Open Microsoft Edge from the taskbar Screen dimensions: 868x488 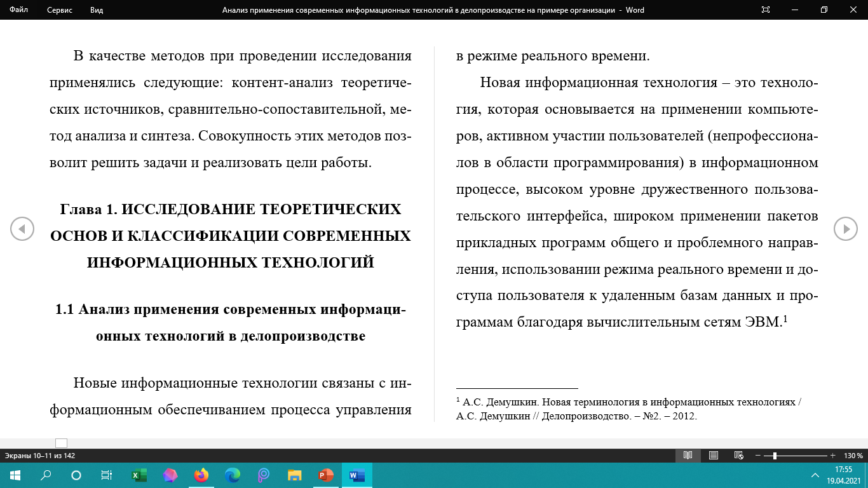pos(233,475)
